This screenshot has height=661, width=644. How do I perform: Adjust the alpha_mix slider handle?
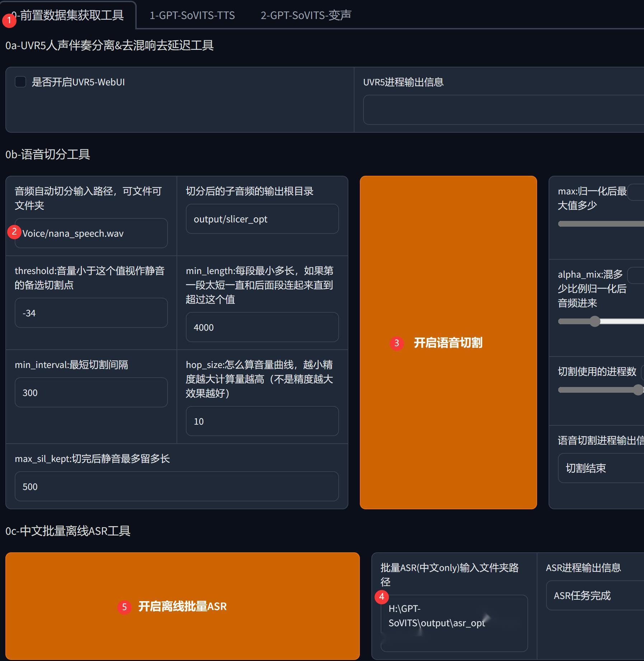pos(595,321)
